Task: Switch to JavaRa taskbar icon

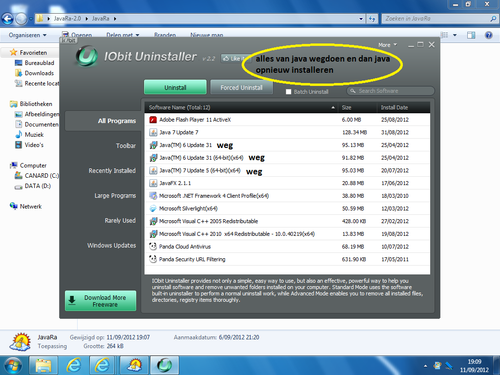Action: pyautogui.click(x=135, y=365)
